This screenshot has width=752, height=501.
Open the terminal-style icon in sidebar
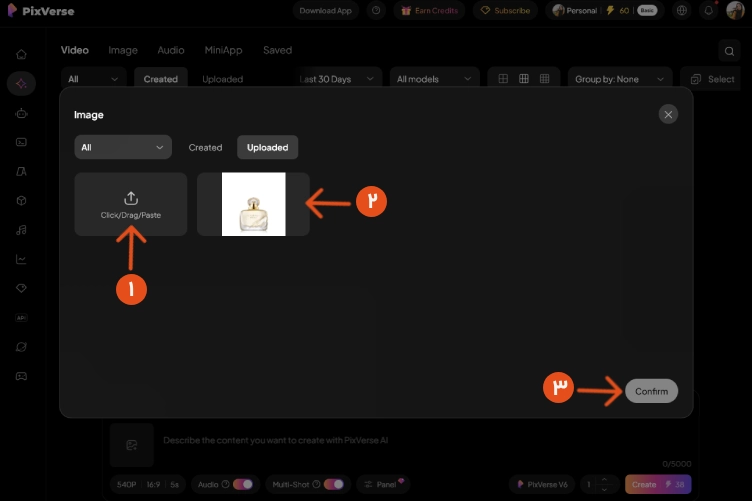[21, 142]
